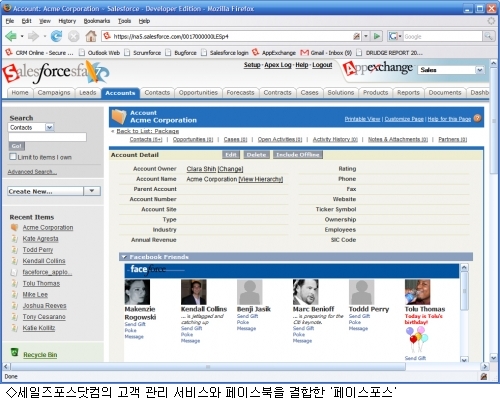Viewport: 500px width, 404px height.
Task: Open Recycle Bin icon in sidebar
Action: [15, 352]
